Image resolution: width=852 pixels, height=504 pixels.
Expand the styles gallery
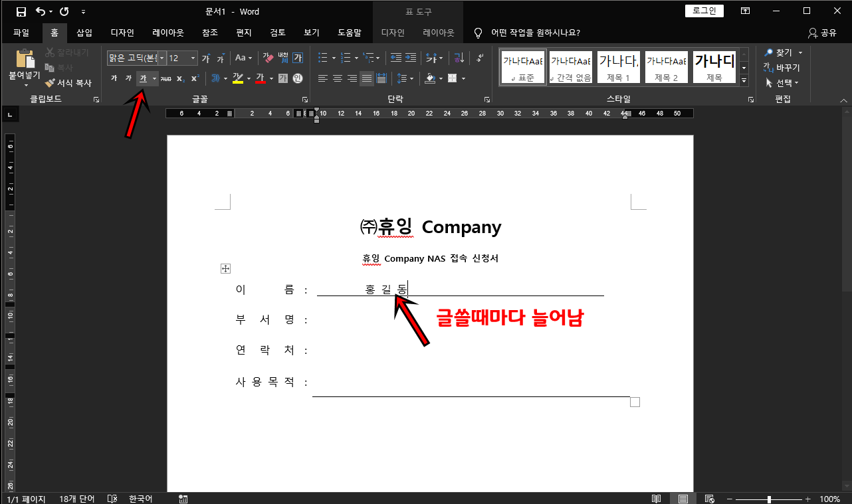pyautogui.click(x=744, y=81)
